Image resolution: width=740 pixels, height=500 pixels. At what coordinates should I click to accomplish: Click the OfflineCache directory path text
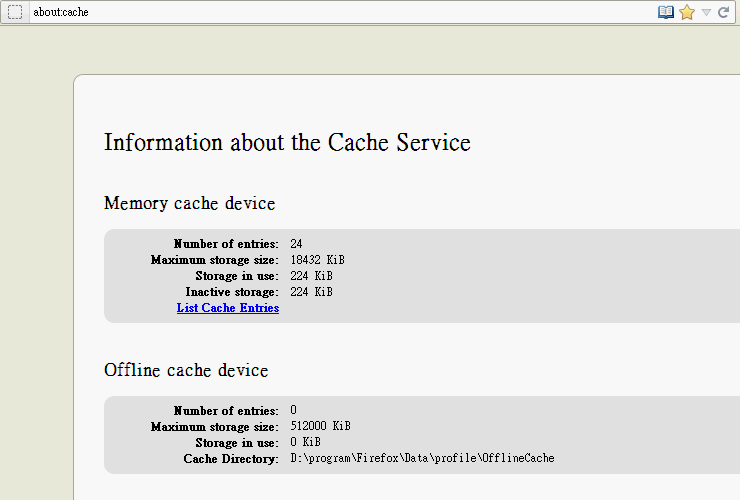click(x=422, y=458)
